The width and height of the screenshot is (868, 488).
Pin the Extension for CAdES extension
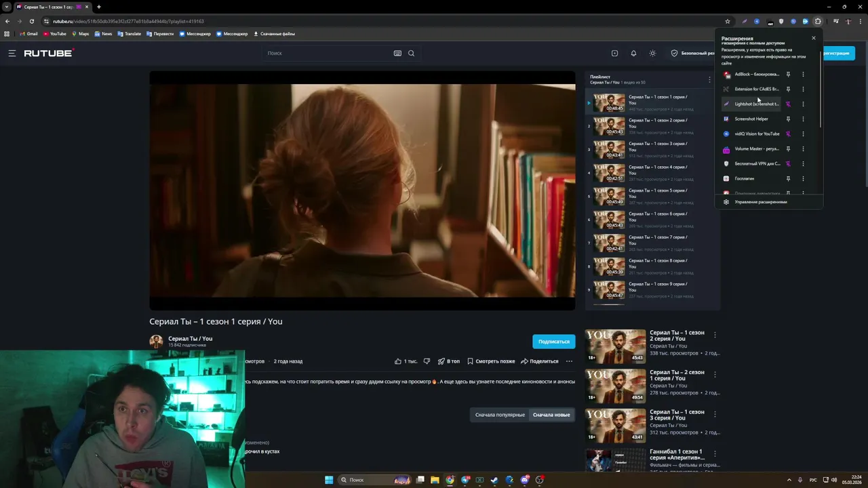pos(788,89)
